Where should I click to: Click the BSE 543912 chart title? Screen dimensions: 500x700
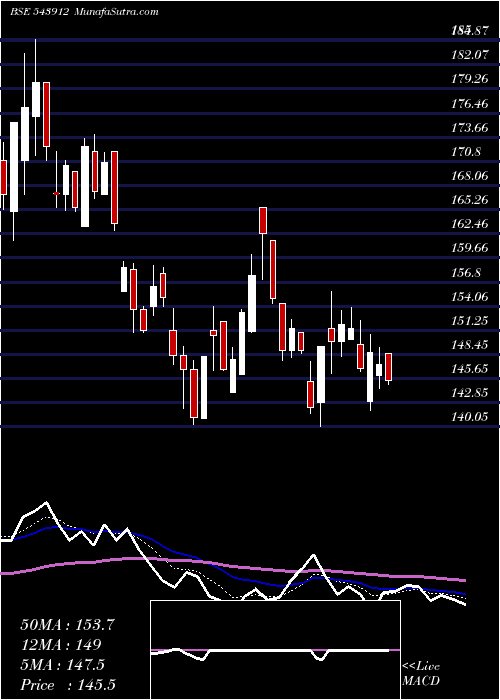click(x=39, y=12)
